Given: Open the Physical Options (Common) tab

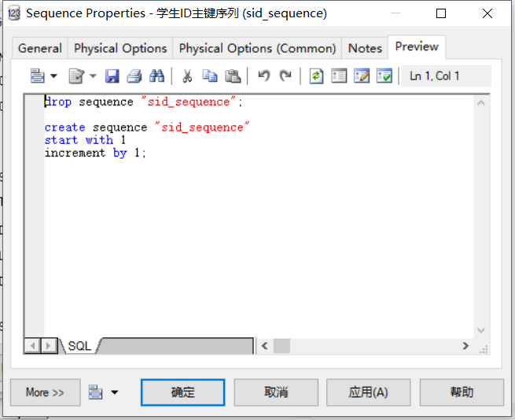Looking at the screenshot, I should tap(257, 48).
